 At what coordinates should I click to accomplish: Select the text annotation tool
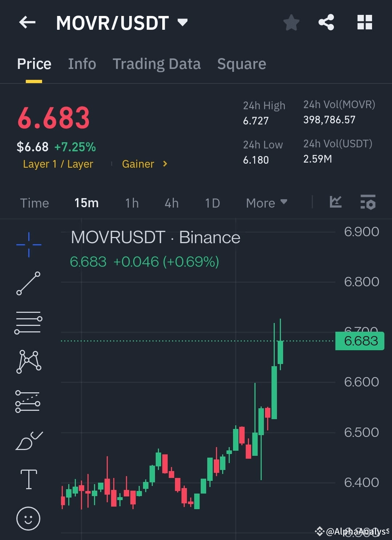point(28,479)
